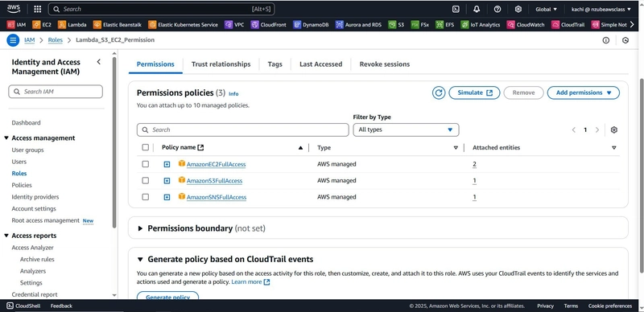Select the AmazonS3FullAccess checkbox
Image resolution: width=644 pixels, height=312 pixels.
click(146, 181)
